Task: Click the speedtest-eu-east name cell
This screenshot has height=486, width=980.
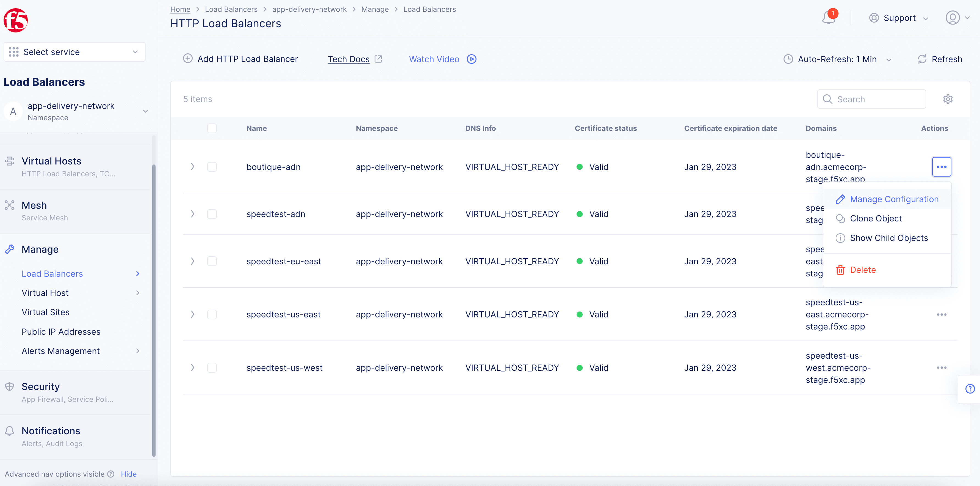Action: [x=283, y=261]
